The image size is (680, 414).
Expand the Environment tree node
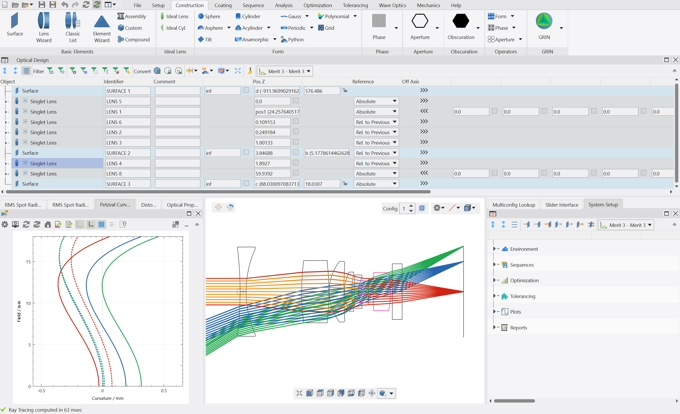tap(495, 249)
